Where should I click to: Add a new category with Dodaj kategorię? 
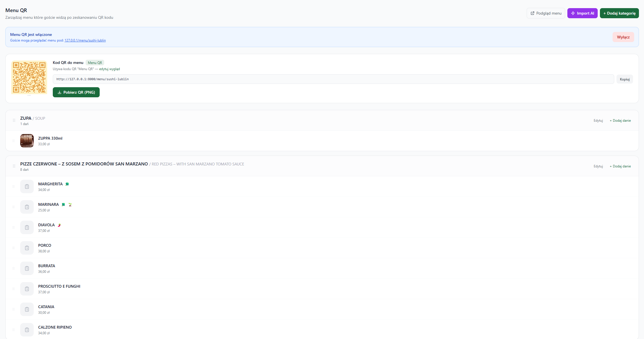[619, 13]
